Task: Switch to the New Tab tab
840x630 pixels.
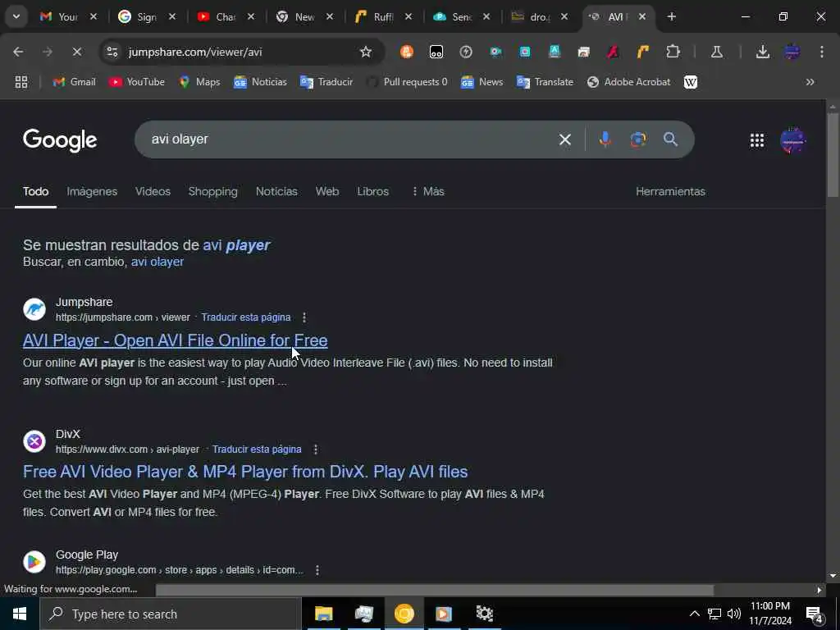Action: (304, 16)
